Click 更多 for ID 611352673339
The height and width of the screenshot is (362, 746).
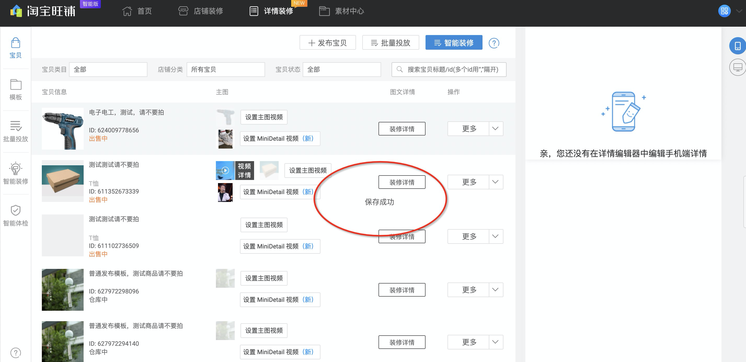469,182
